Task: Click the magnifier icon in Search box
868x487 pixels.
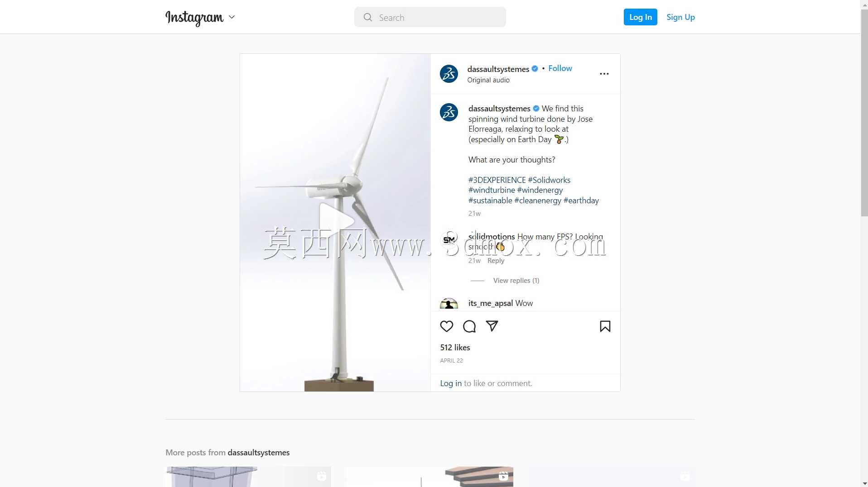Action: pos(368,17)
